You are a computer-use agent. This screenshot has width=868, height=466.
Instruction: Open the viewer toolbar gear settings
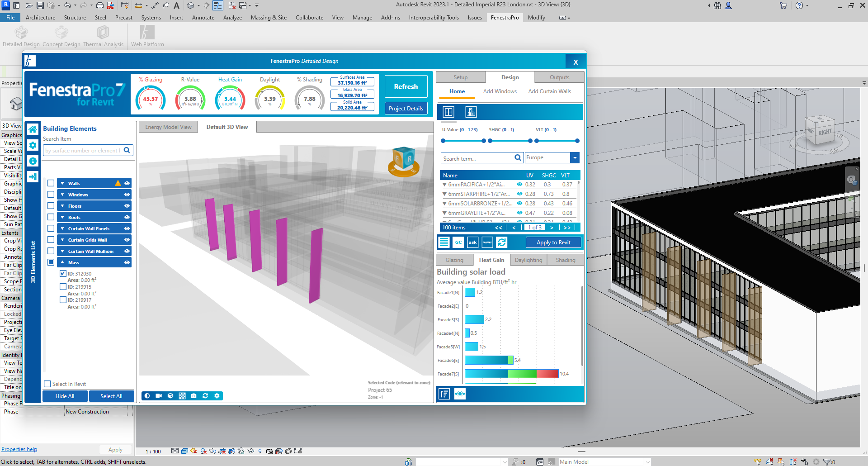[217, 396]
